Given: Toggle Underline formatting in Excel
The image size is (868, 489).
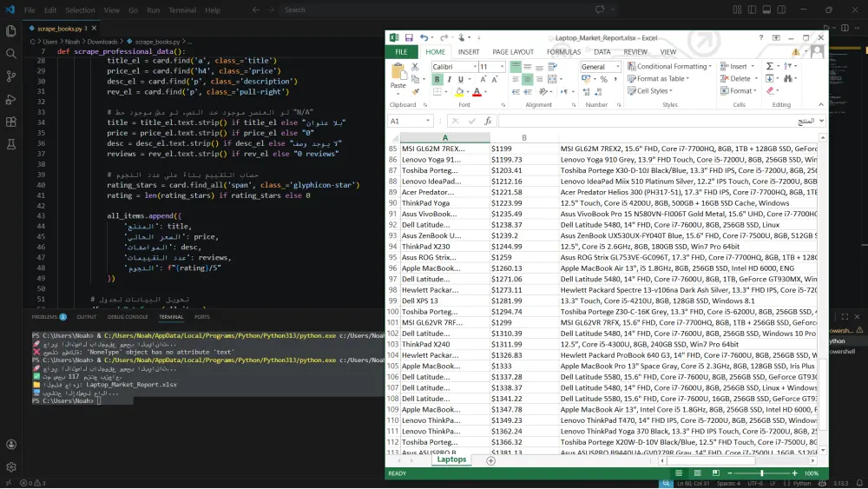Looking at the screenshot, I should click(x=461, y=79).
